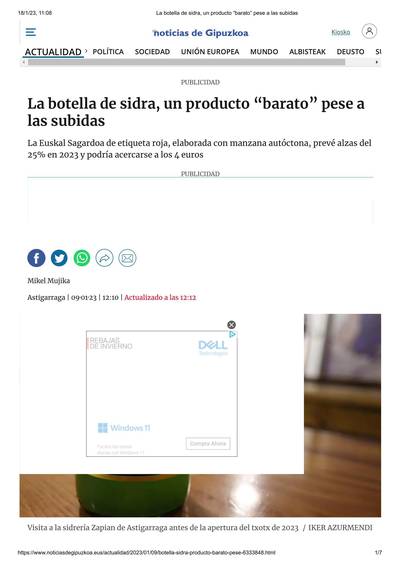Send article by email icon
Screen dimensions: 400x566
tap(127, 258)
